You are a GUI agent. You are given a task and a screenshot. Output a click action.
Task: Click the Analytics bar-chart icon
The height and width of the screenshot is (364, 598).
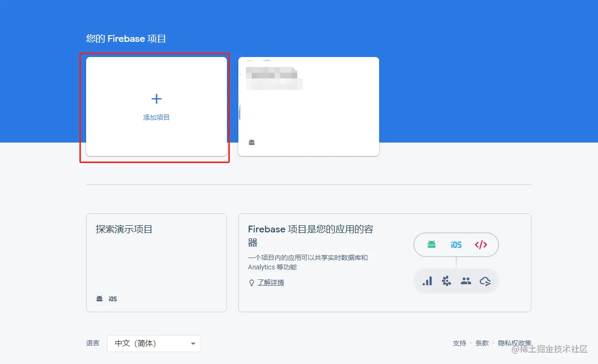pyautogui.click(x=427, y=281)
